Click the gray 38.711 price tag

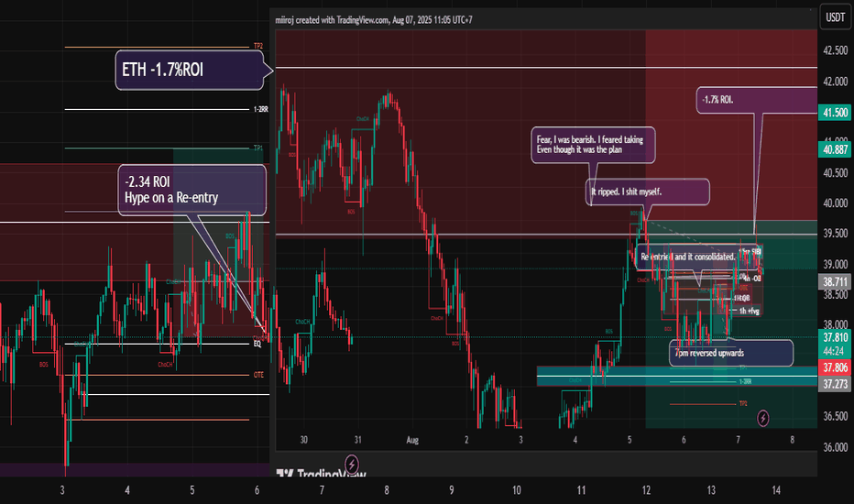pyautogui.click(x=835, y=281)
